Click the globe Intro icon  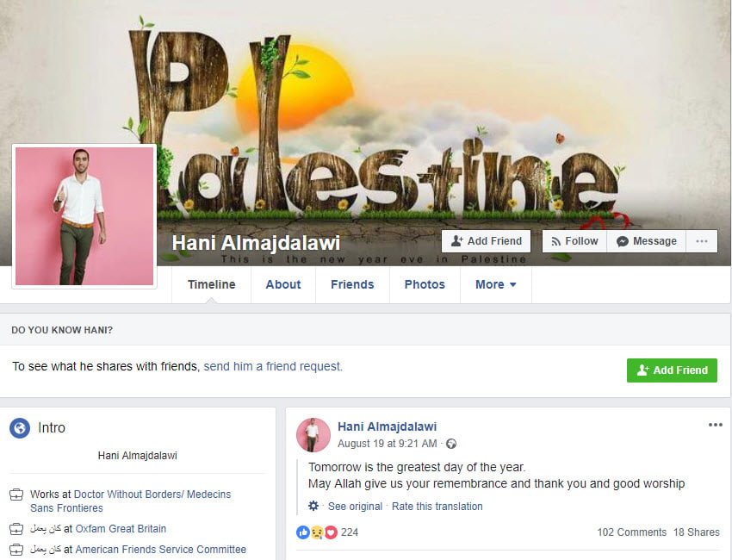pos(20,428)
